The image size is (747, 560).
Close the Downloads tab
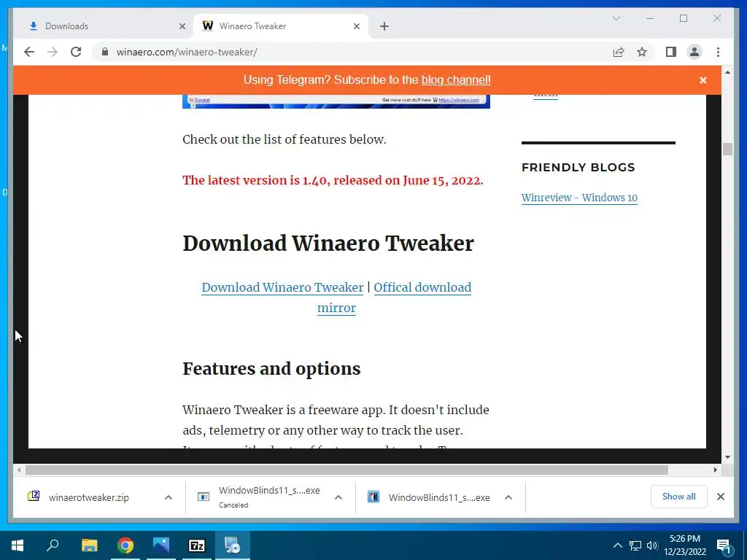pyautogui.click(x=182, y=26)
